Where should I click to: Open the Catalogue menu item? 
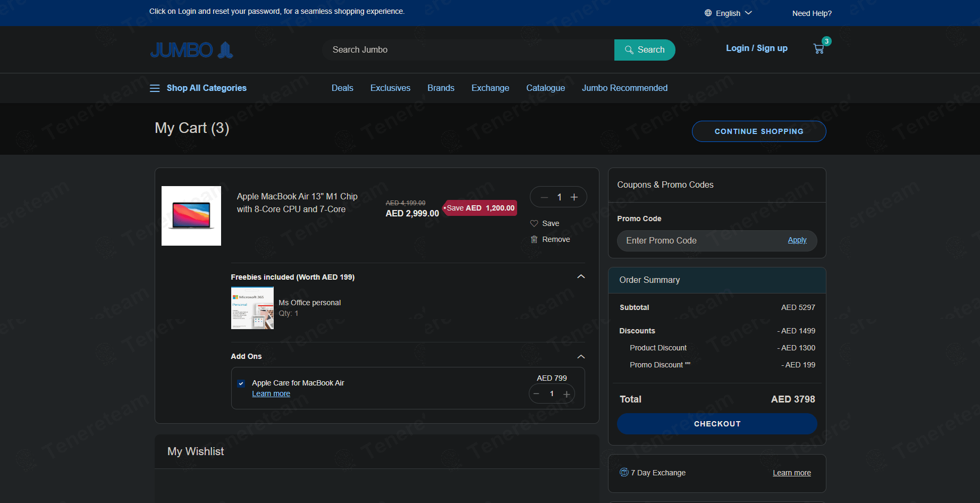(x=545, y=88)
